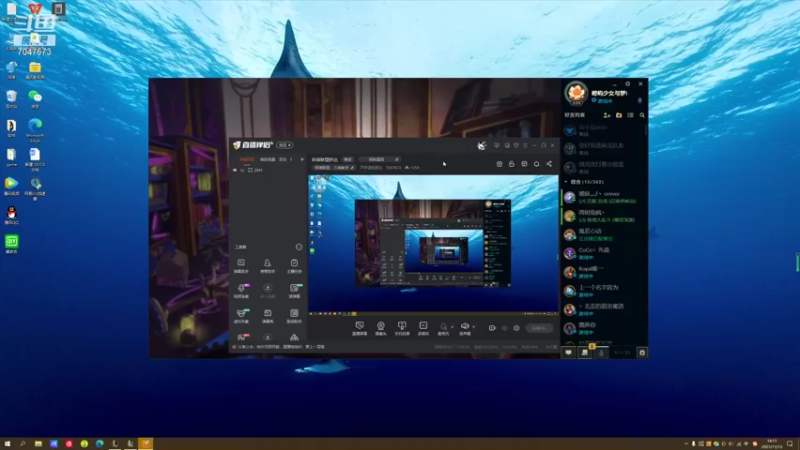The height and width of the screenshot is (450, 800).
Task: Open dropdown arrow beside microphone icon
Action: pos(452,327)
